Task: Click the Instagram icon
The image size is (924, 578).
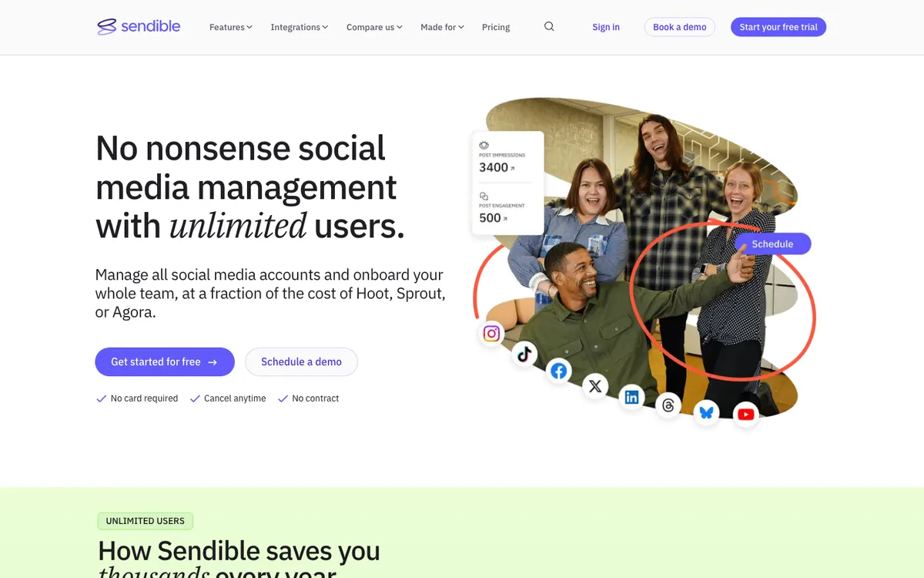Action: point(492,334)
